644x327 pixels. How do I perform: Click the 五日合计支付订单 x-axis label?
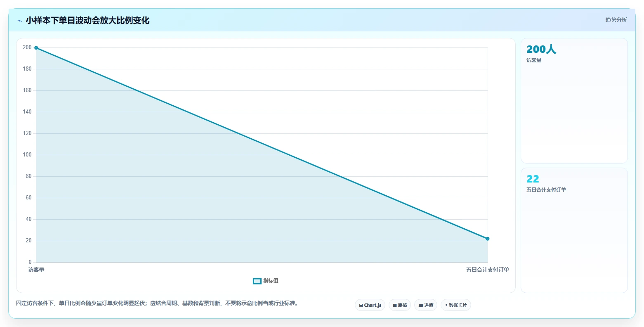(488, 270)
